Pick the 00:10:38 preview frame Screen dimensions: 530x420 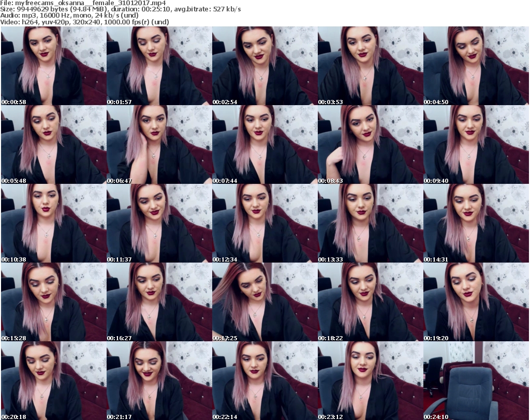[x=53, y=223]
